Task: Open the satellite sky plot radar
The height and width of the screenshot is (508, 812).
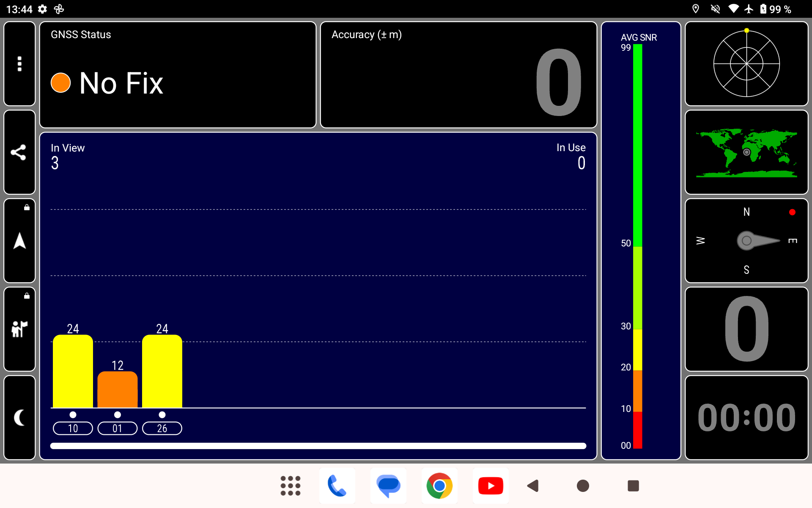Action: coord(746,63)
